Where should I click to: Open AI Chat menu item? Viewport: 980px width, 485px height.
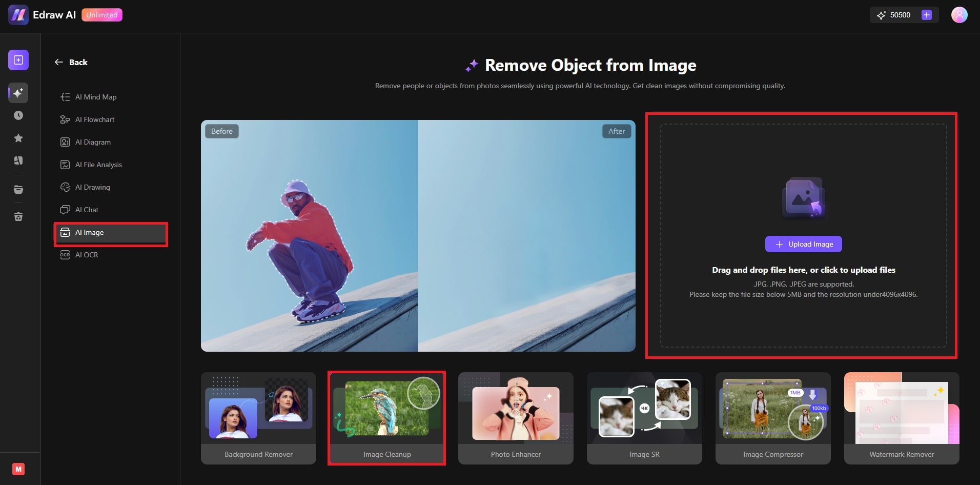(110, 210)
